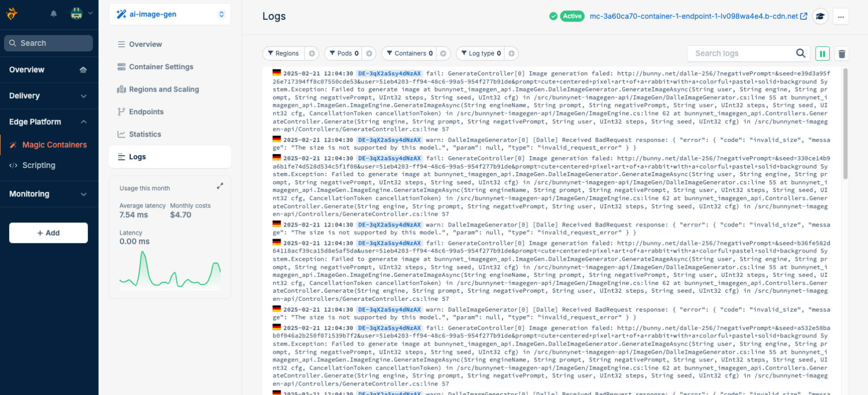
Task: Click the Regions and Scaling icon
Action: click(x=122, y=89)
